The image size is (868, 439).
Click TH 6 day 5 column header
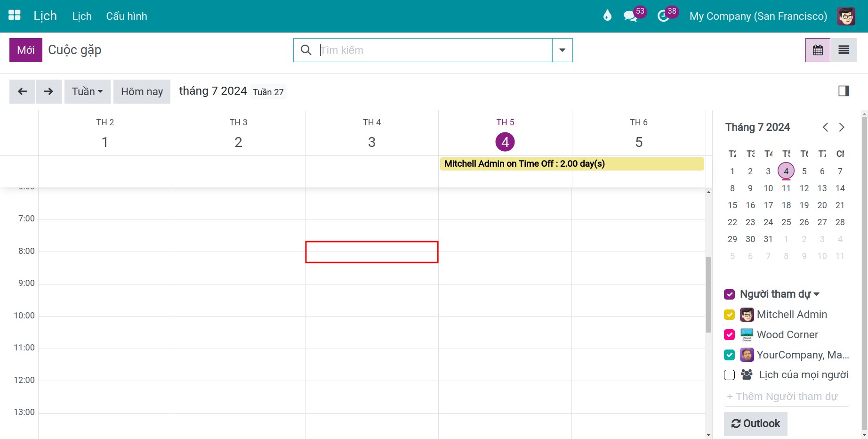pos(639,133)
